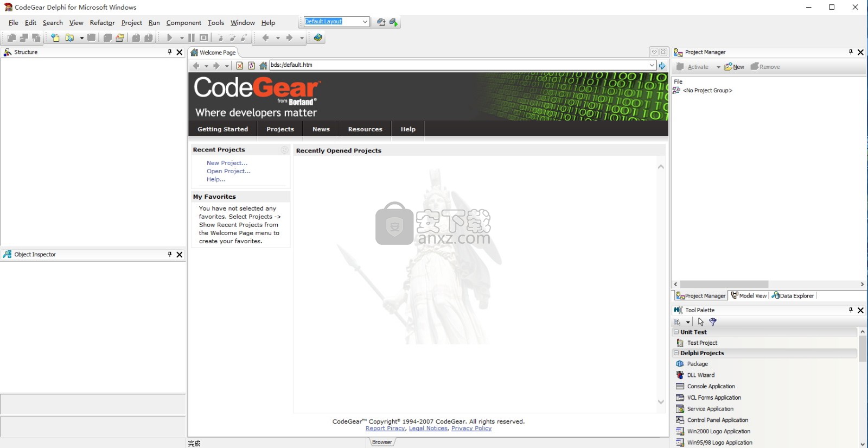Pin the Object Inspector panel
Image resolution: width=868 pixels, height=448 pixels.
click(170, 254)
